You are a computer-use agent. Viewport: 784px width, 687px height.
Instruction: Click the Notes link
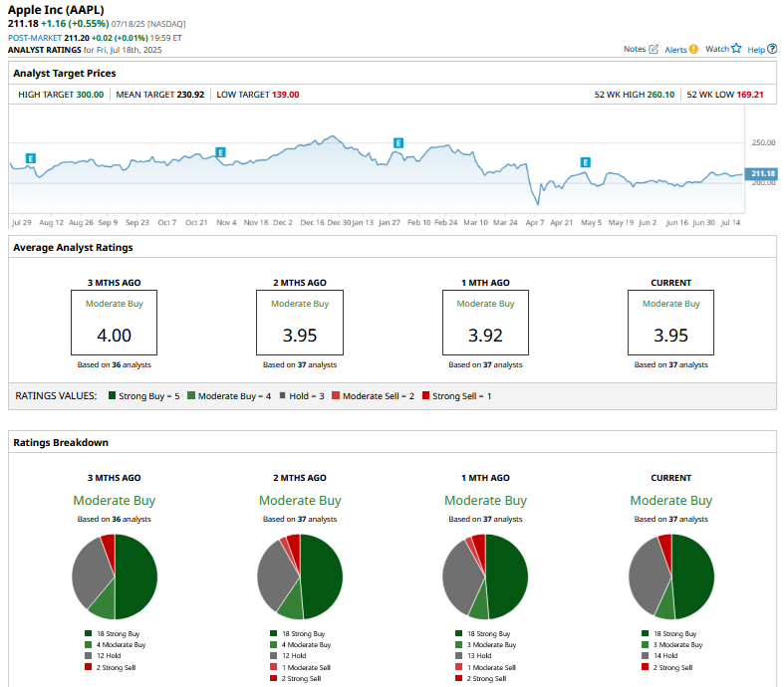coord(635,49)
